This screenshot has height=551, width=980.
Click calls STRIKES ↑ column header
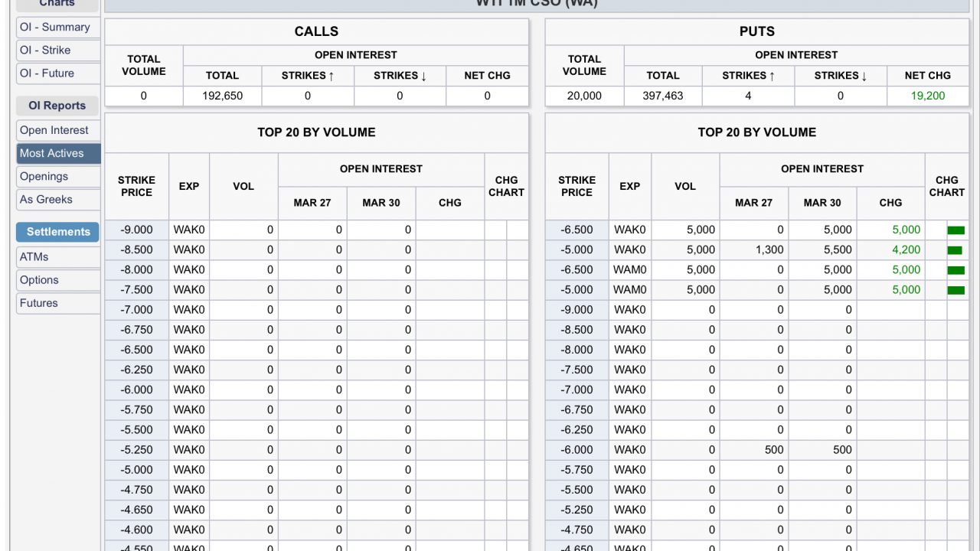pos(308,76)
